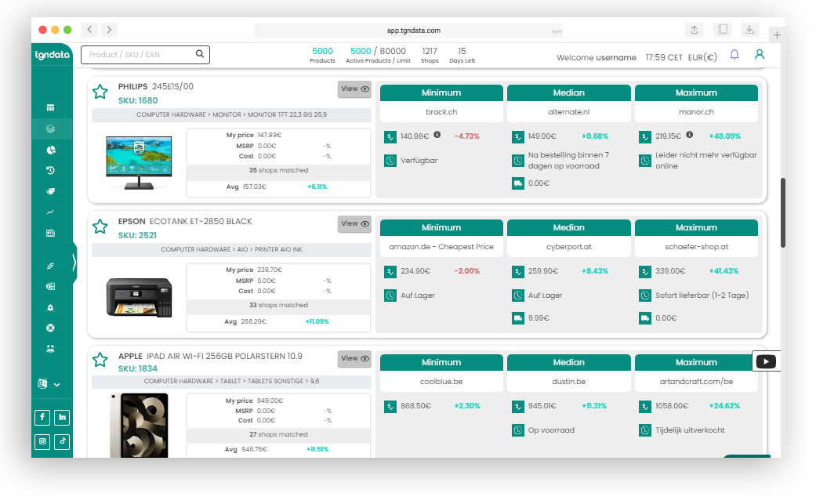Open the plug integrations icon in sidebar
816x504 pixels.
(x=50, y=266)
